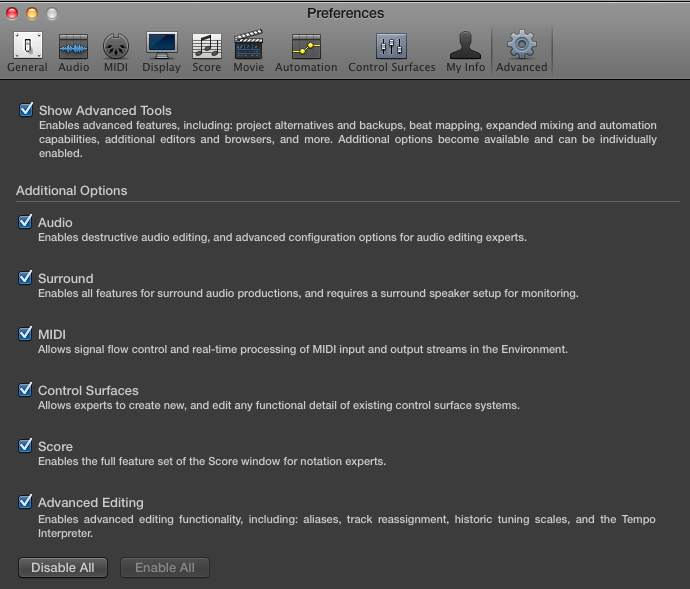Toggle the Audio additional option checkbox
The width and height of the screenshot is (690, 589).
(x=25, y=221)
